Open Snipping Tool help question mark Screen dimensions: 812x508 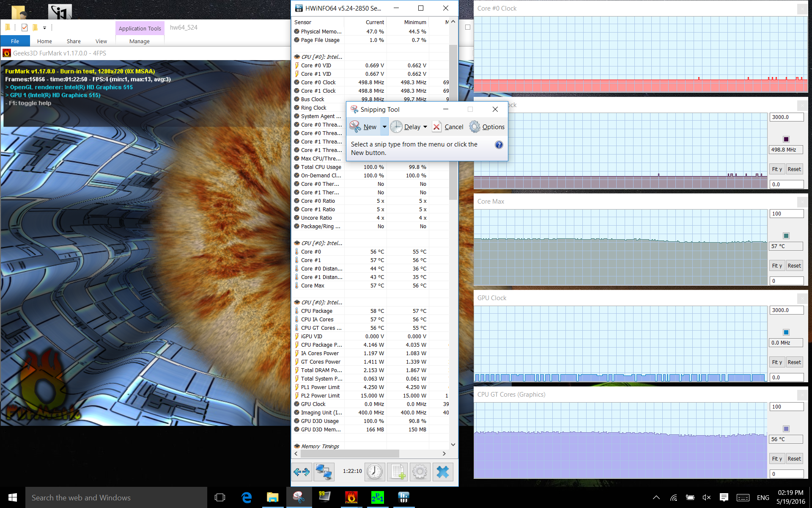click(x=499, y=145)
